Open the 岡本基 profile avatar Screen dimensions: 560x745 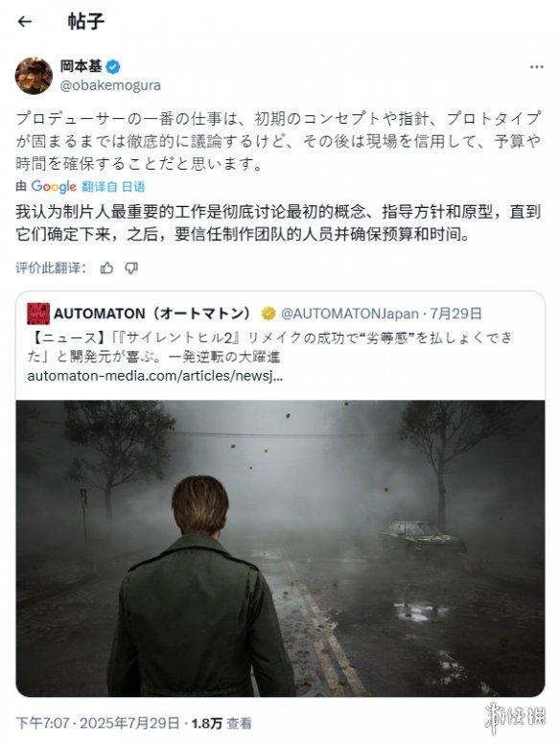34,76
